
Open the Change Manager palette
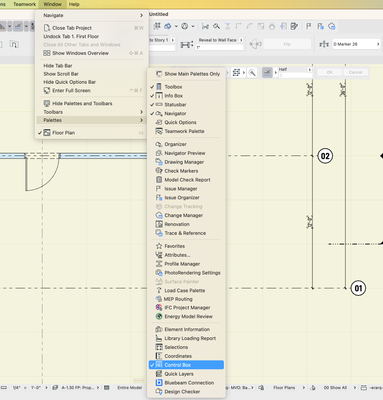[x=186, y=215]
